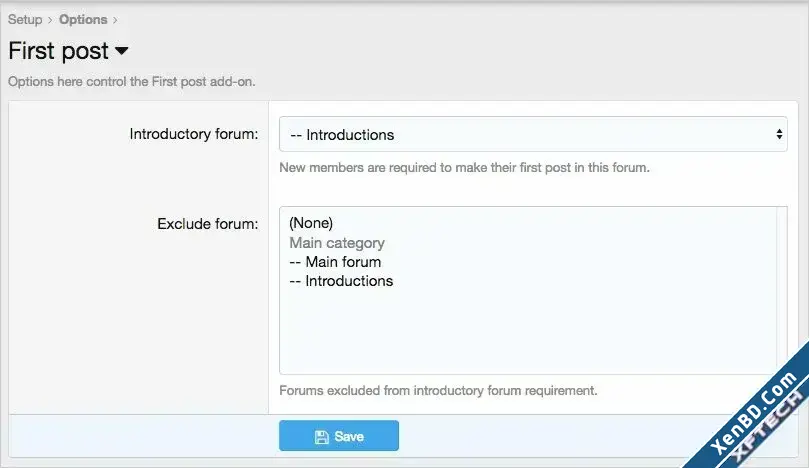
Task: Click the XenBD.Com watermark banner
Action: [752, 413]
